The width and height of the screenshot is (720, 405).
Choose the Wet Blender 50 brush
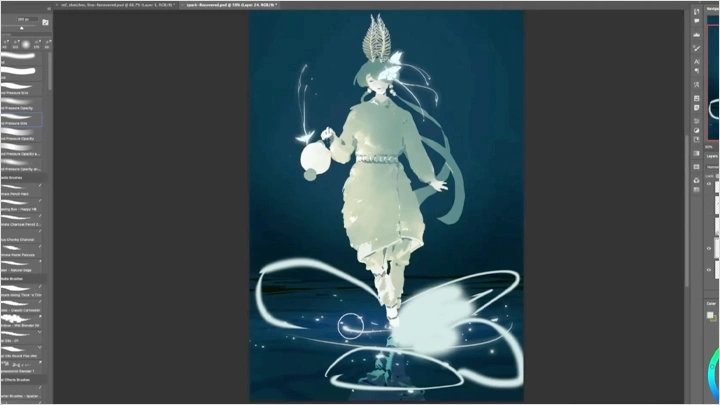(x=22, y=325)
